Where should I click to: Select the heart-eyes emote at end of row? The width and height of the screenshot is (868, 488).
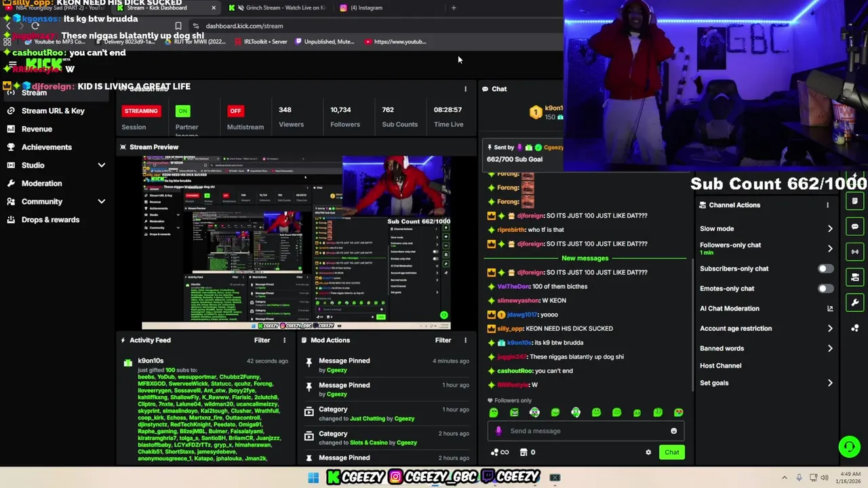click(x=678, y=412)
